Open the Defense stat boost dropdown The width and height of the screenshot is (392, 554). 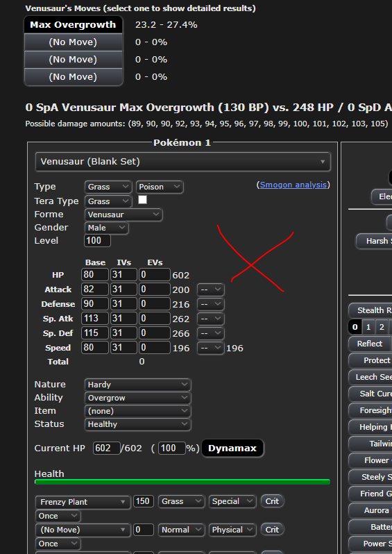(210, 304)
